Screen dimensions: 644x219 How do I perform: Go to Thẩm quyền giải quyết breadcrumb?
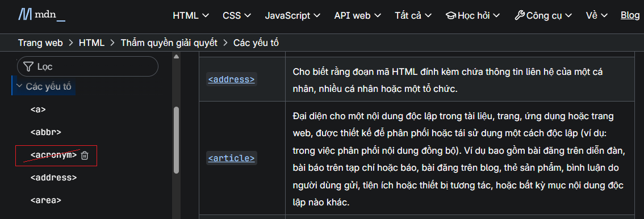[169, 43]
